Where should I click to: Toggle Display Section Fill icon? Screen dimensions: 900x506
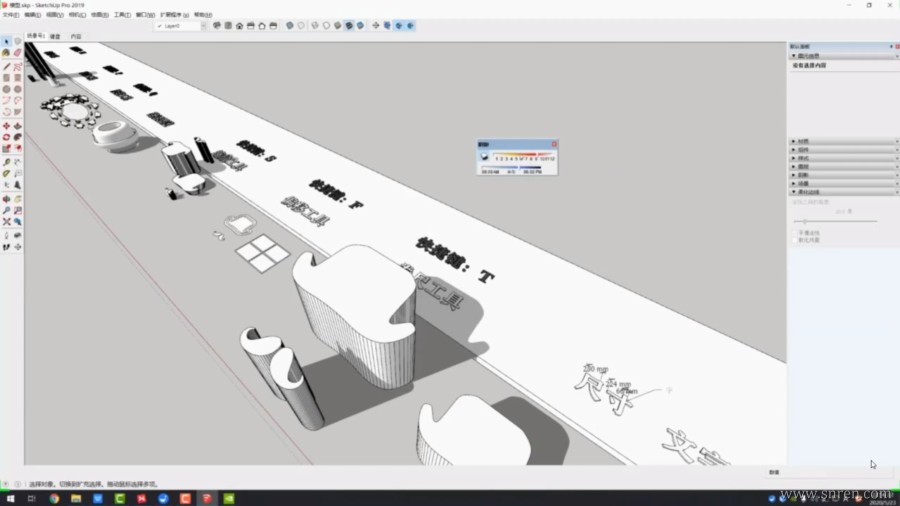point(410,26)
